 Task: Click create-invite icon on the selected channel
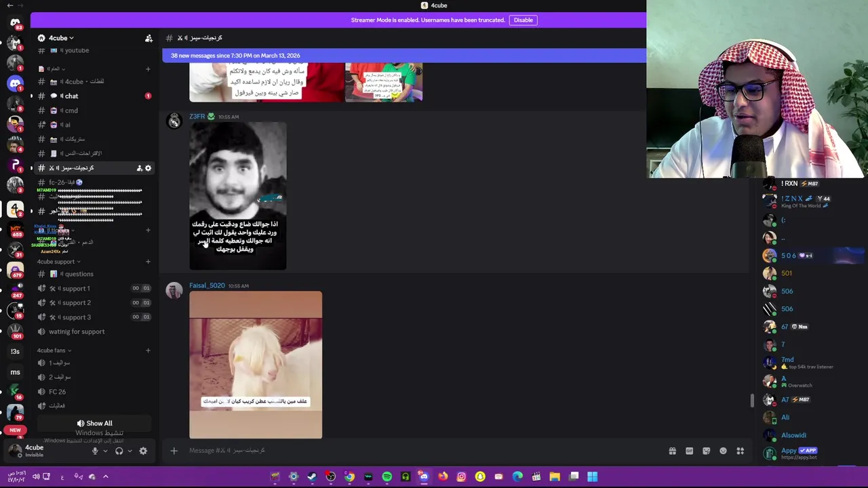[x=139, y=168]
